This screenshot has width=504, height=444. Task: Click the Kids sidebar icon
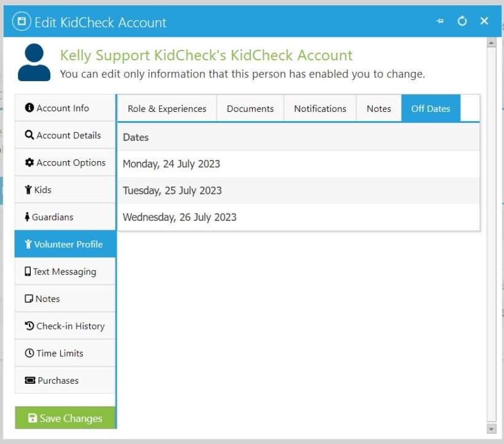[27, 189]
